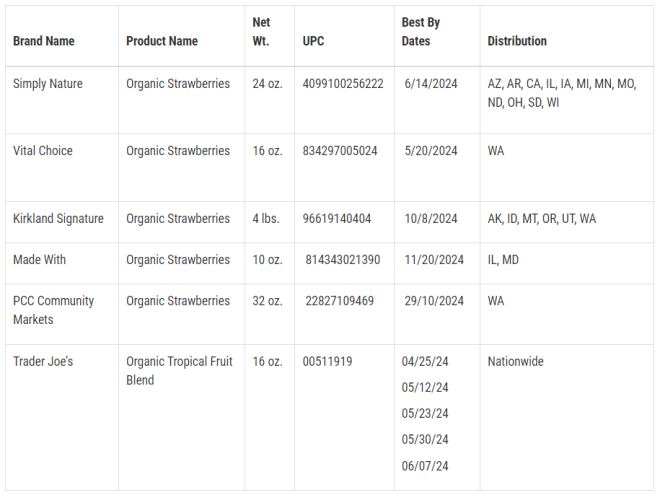Click the Best By Dates header
Viewport: 660px width, 495px height.
421,32
